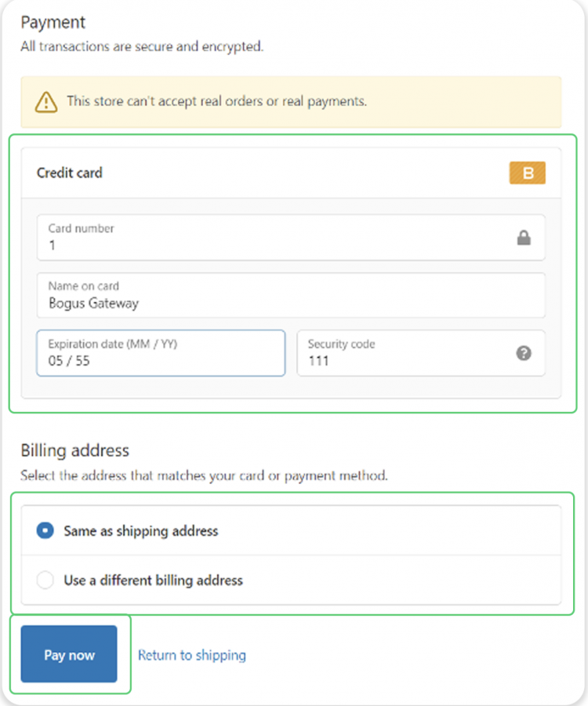This screenshot has width=588, height=706.
Task: Click the Security code input showing 111
Action: [421, 353]
